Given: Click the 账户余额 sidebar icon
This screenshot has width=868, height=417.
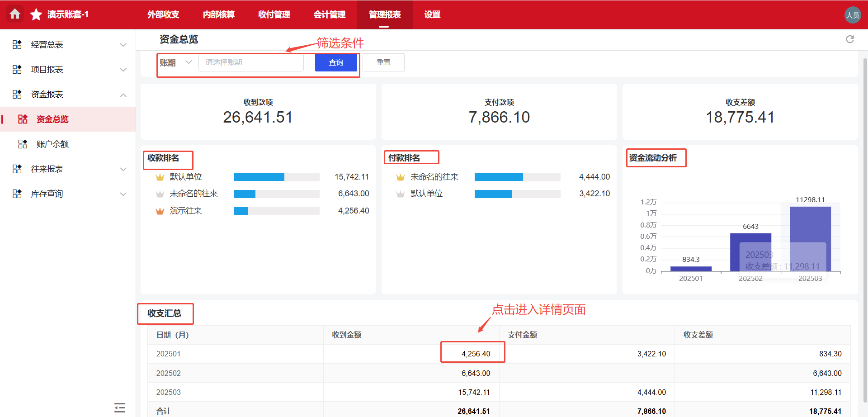Looking at the screenshot, I should pyautogui.click(x=23, y=144).
